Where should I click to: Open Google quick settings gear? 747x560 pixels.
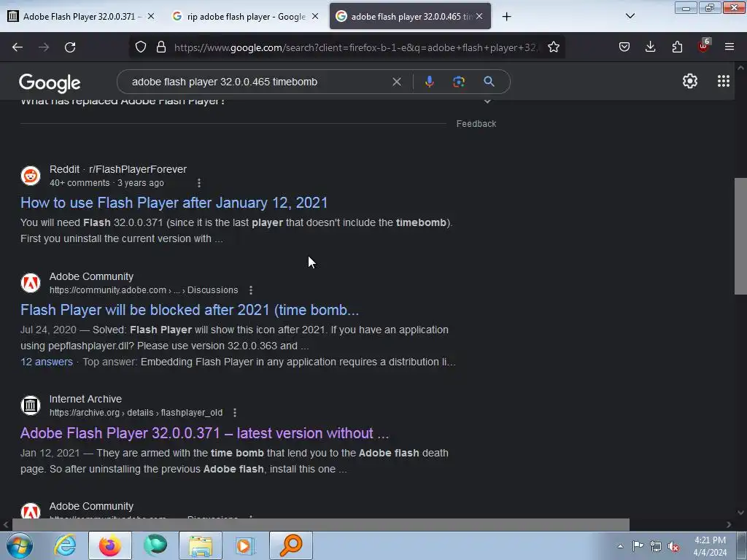tap(690, 82)
